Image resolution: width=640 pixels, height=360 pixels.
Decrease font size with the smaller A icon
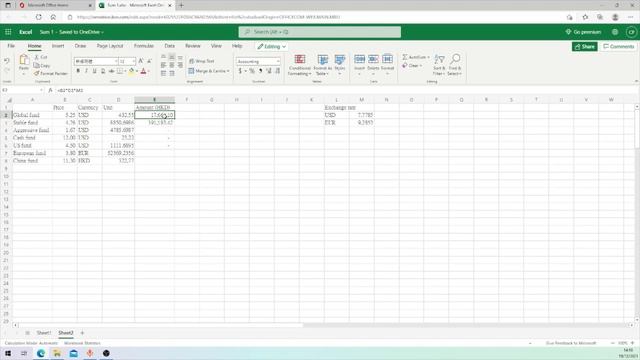(x=149, y=61)
